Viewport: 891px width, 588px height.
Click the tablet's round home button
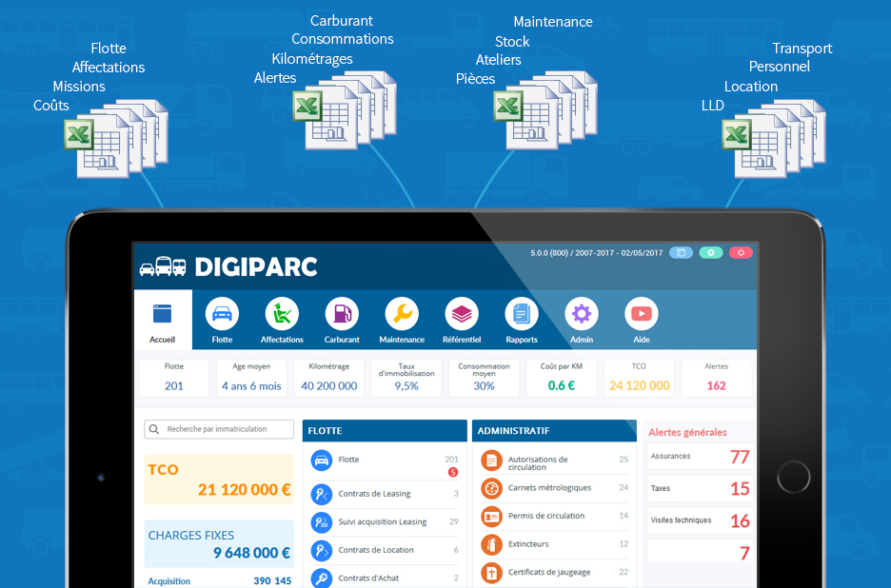click(x=793, y=478)
